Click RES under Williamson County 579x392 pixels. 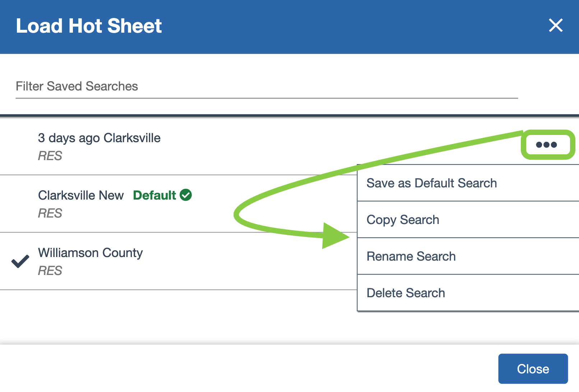coord(50,271)
